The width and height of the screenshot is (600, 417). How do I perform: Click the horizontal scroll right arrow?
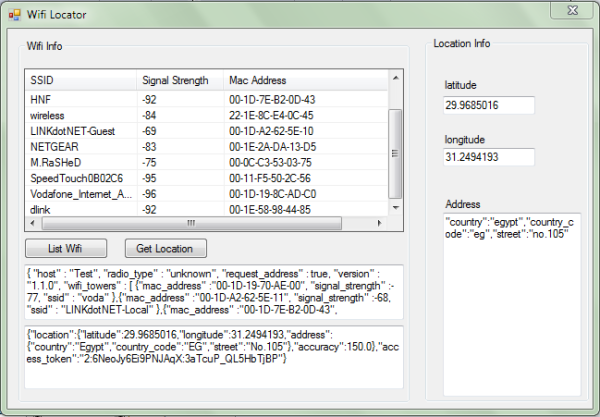(x=379, y=223)
